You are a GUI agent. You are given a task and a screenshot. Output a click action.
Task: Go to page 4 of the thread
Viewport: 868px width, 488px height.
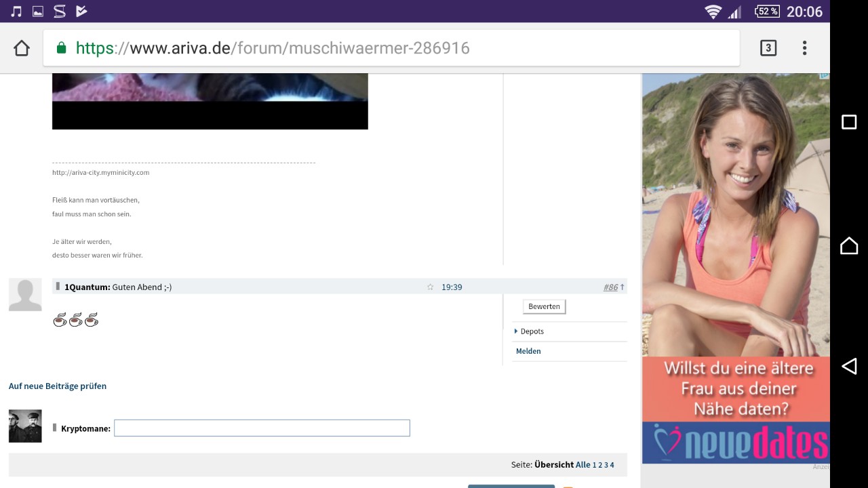coord(612,465)
